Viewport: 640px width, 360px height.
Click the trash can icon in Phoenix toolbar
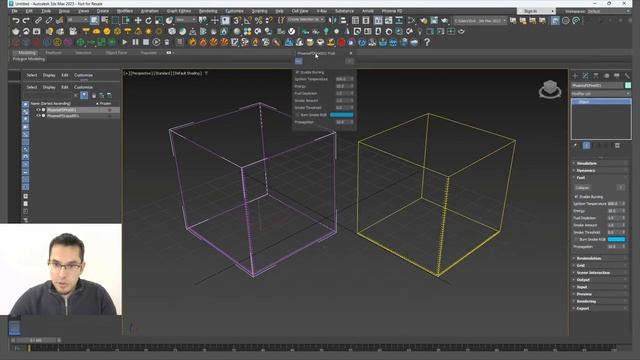pyautogui.click(x=167, y=42)
